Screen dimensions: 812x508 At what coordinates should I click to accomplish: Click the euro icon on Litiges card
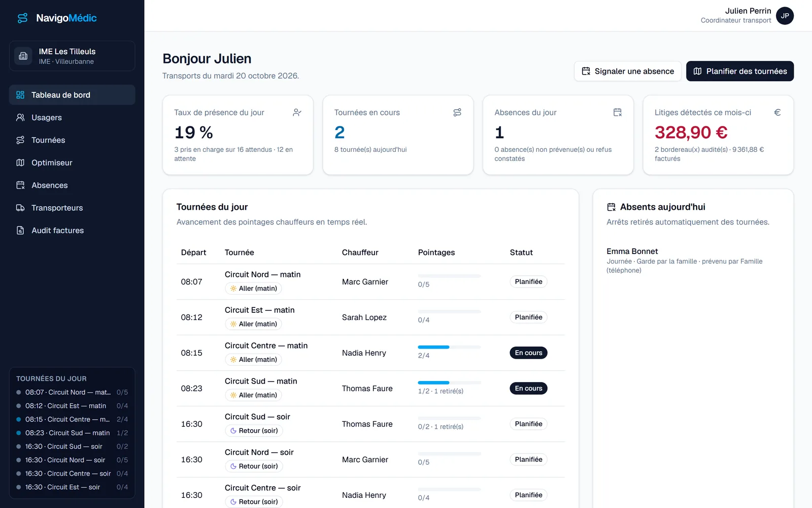tap(777, 112)
